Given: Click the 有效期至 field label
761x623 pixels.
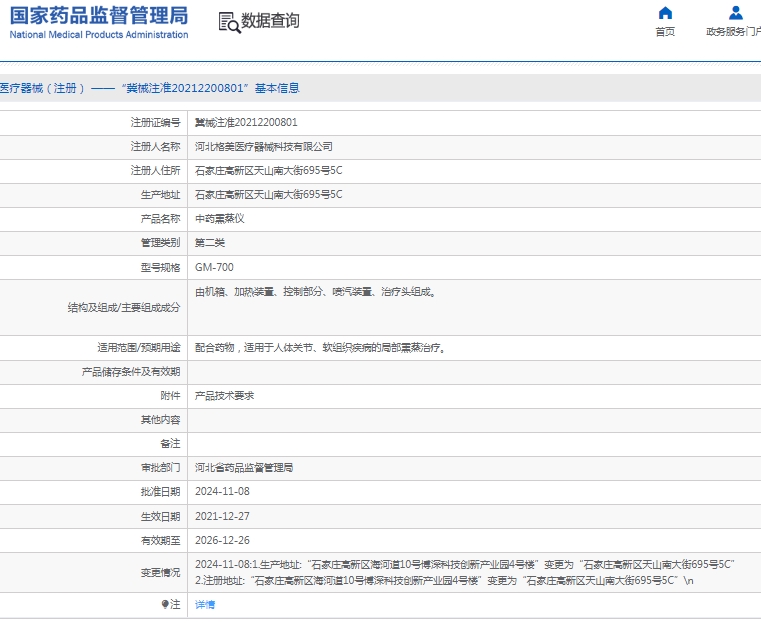Looking at the screenshot, I should pos(161,541).
